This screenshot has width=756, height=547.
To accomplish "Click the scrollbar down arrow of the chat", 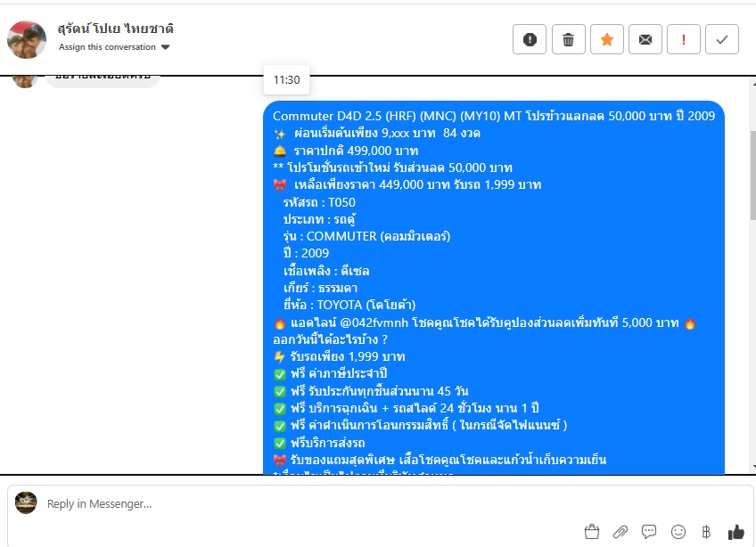I will (752, 467).
